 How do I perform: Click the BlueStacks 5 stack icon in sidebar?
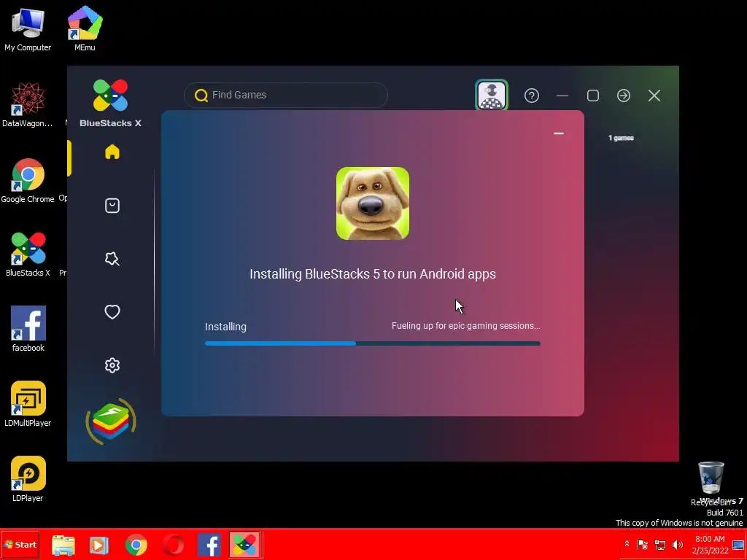(111, 421)
